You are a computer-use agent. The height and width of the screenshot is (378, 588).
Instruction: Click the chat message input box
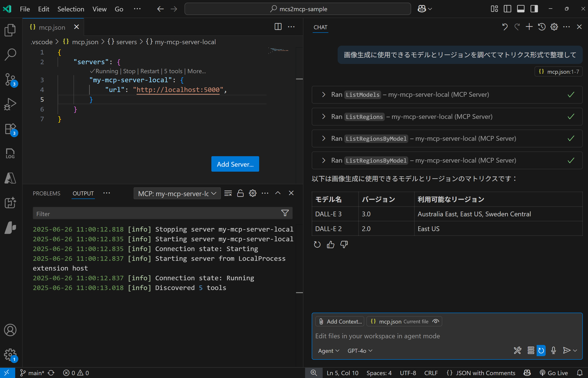tap(447, 336)
